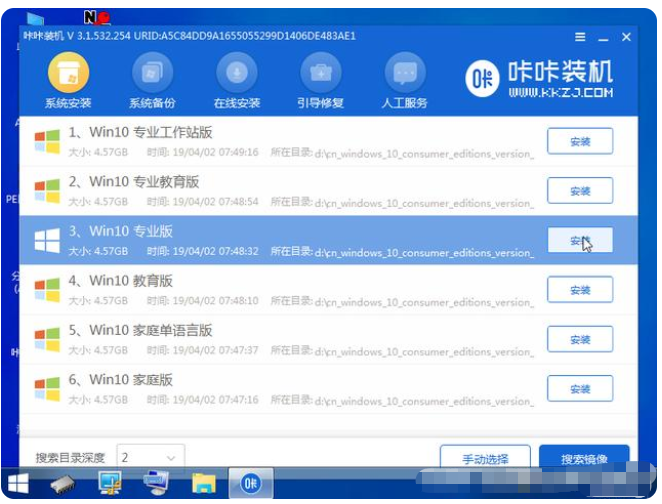Minimize the 咔咔装机 window
This screenshot has height=504, width=662.
pos(603,38)
